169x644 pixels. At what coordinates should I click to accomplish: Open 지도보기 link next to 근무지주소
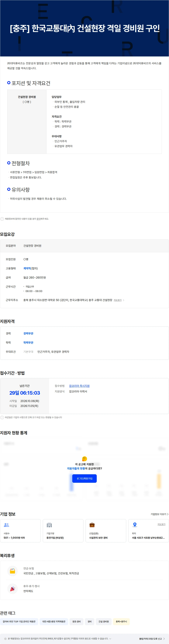click(117, 300)
